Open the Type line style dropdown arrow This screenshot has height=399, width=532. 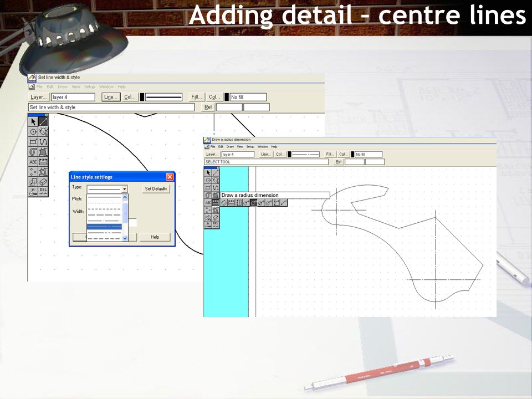[125, 189]
